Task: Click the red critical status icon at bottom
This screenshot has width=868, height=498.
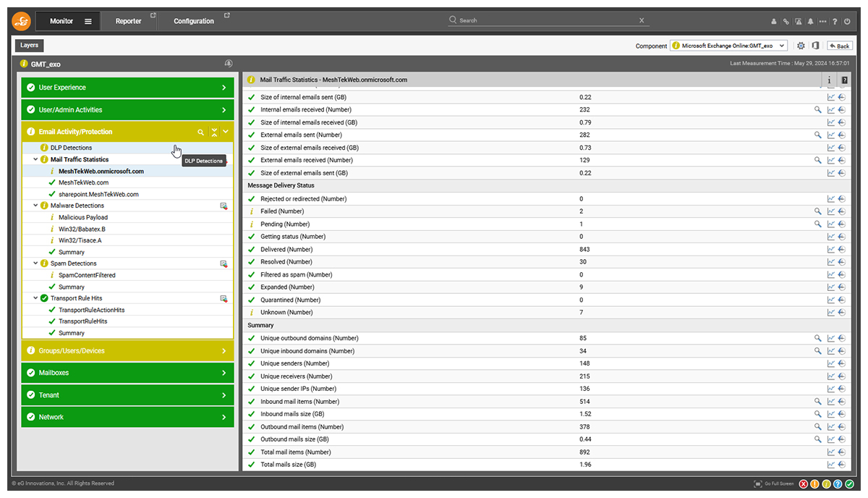Action: tap(803, 484)
